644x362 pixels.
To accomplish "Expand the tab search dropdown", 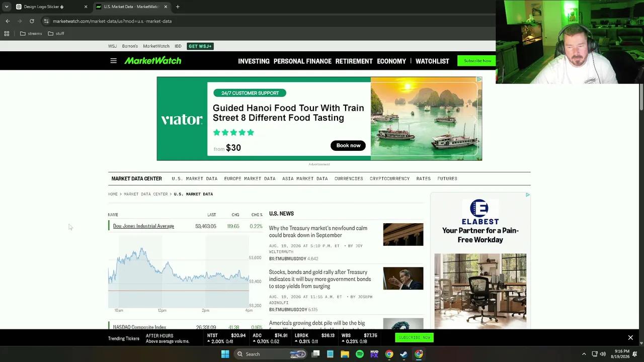I will (7, 7).
